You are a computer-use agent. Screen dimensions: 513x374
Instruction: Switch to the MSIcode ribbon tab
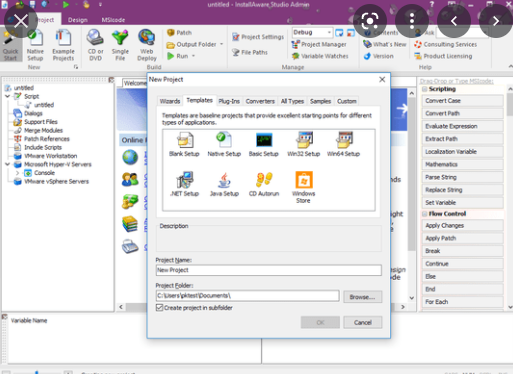click(x=113, y=20)
